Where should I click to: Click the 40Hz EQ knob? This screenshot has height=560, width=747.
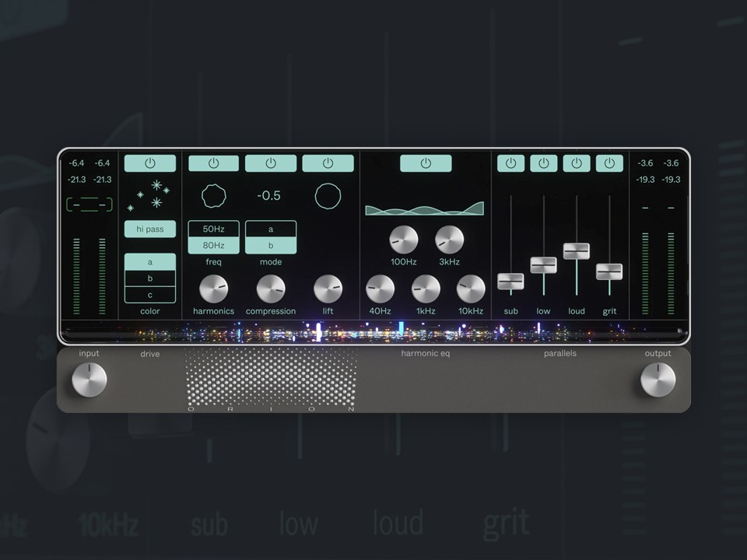point(381,289)
